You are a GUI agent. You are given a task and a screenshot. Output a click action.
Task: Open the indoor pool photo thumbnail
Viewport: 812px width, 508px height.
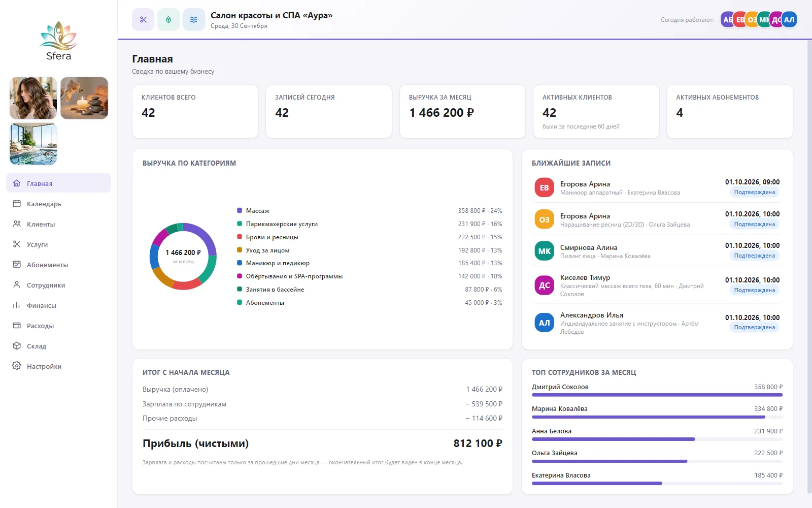pyautogui.click(x=33, y=144)
